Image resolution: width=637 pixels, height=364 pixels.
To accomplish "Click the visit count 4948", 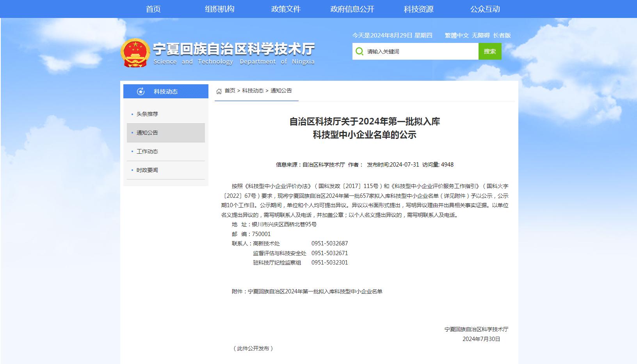I will point(447,165).
